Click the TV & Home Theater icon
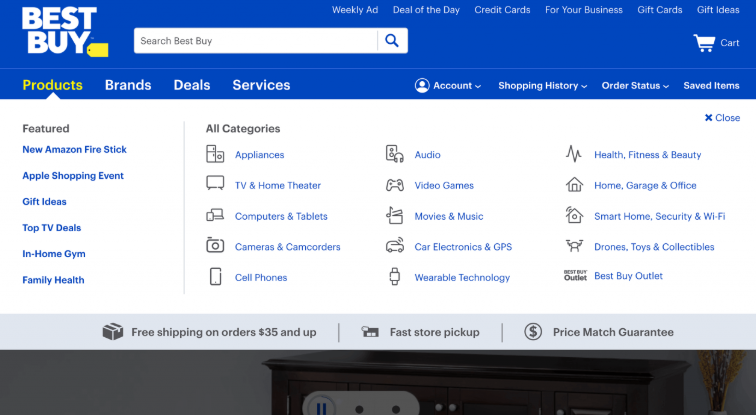Image resolution: width=756 pixels, height=415 pixels. [215, 184]
